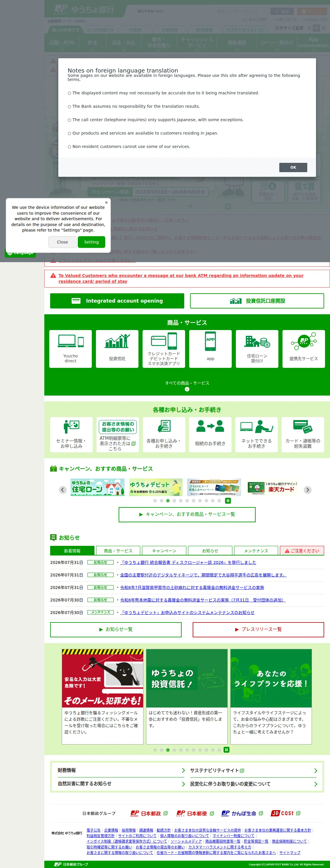The width and height of the screenshot is (330, 868).
Task: Click ゆうちょ銀行 header logo
Action: click(85, 9)
